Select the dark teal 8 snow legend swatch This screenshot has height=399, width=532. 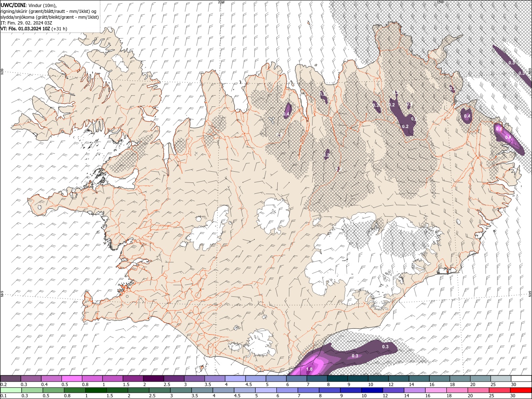pos(337,379)
